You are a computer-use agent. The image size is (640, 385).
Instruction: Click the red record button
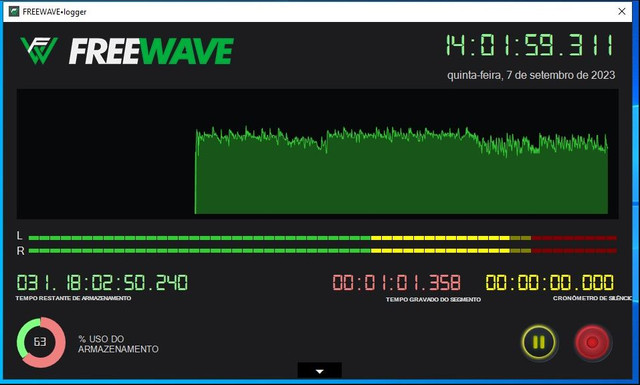pyautogui.click(x=592, y=342)
